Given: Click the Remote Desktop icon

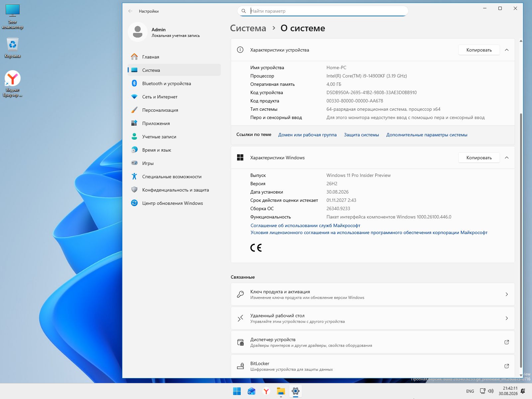Looking at the screenshot, I should tap(240, 318).
